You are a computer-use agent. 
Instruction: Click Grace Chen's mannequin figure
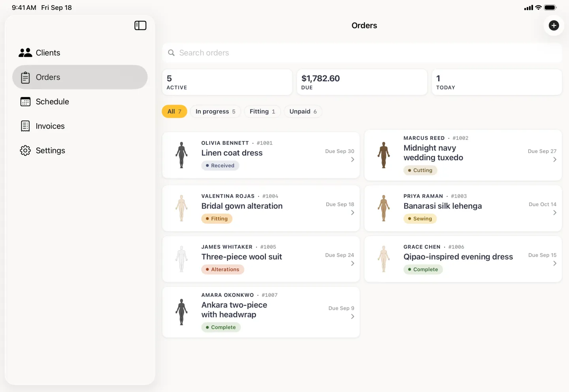coord(384,259)
